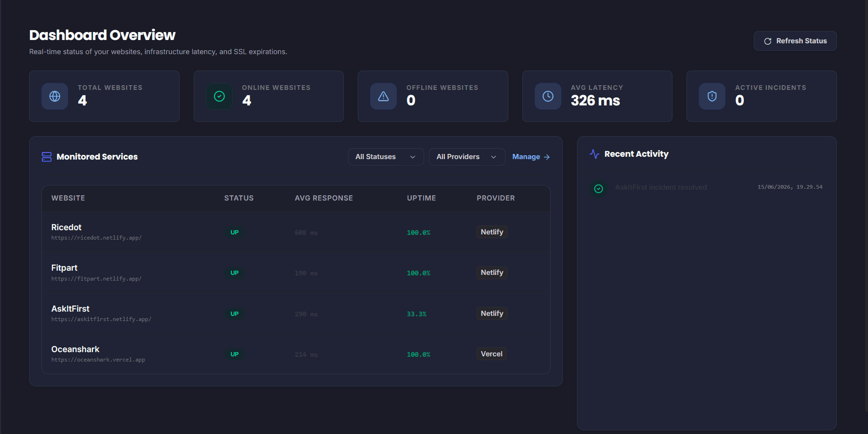Select the Fitpart website name
Viewport: 868px width, 434px height.
click(64, 268)
